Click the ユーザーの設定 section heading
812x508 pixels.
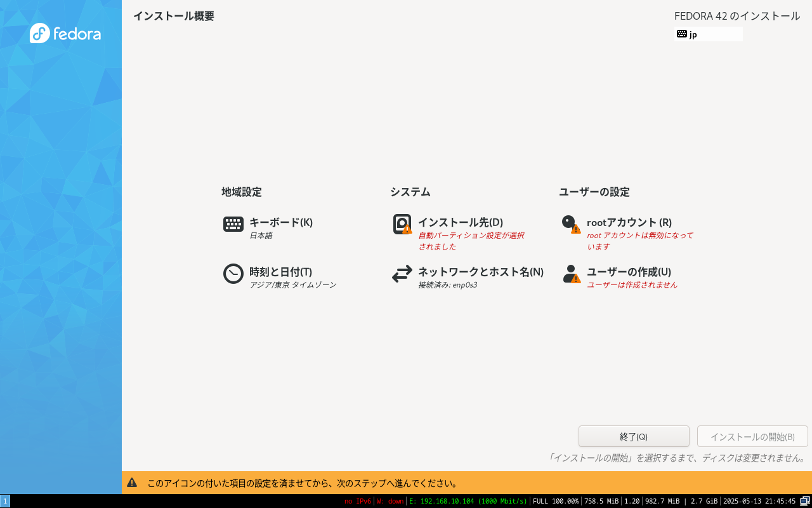point(594,192)
